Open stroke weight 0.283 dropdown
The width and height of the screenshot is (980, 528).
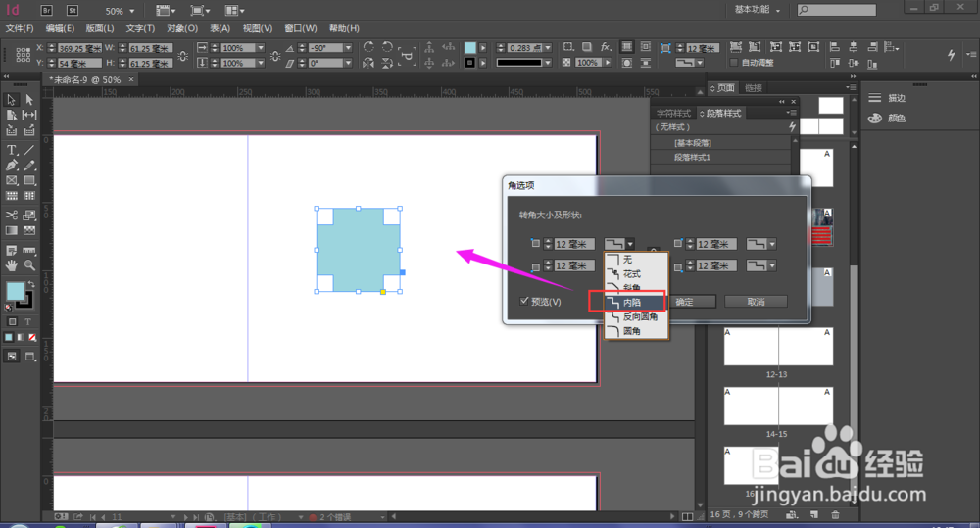click(x=548, y=47)
